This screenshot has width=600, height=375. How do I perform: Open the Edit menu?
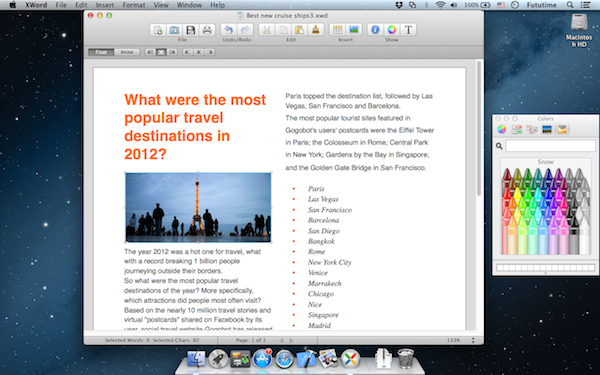pos(81,5)
